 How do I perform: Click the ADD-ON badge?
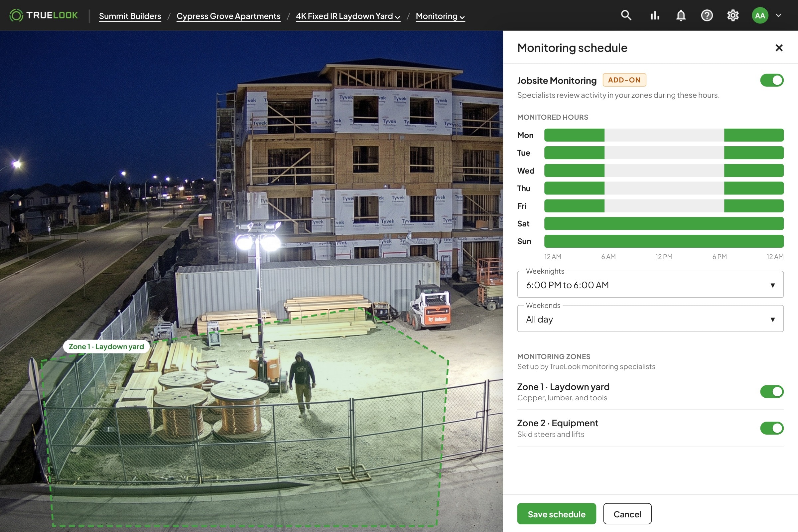pyautogui.click(x=624, y=80)
